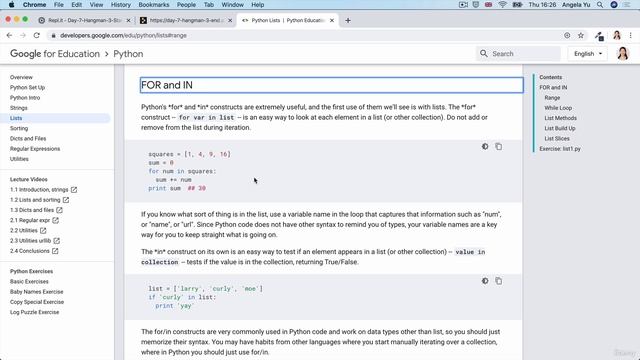Open the Chrome three-dot menu

631,36
